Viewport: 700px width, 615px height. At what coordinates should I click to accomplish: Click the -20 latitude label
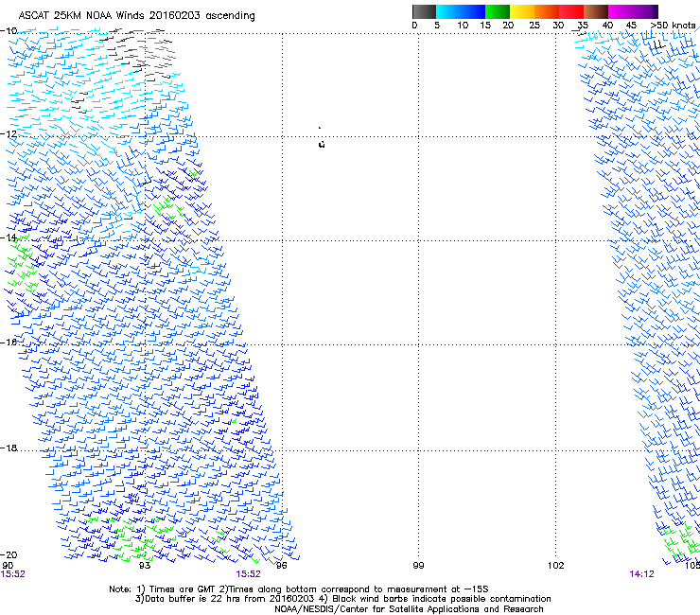point(9,554)
